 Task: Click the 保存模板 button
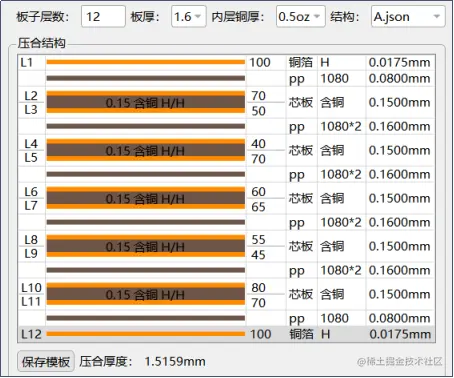point(46,361)
